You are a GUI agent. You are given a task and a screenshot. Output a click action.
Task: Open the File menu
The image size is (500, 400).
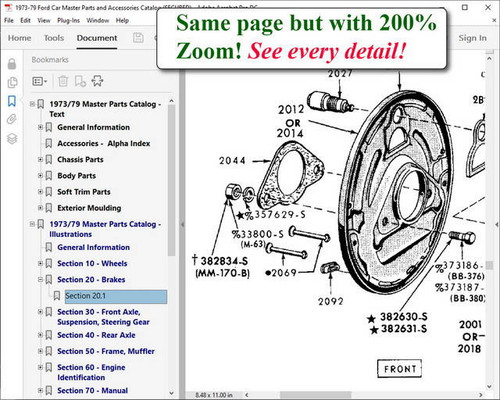coord(9,20)
